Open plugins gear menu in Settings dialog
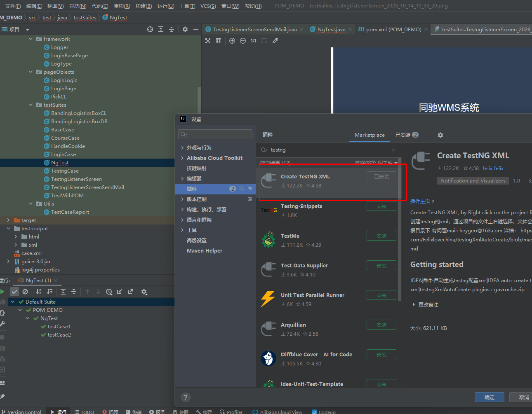This screenshot has width=532, height=414. [440, 135]
